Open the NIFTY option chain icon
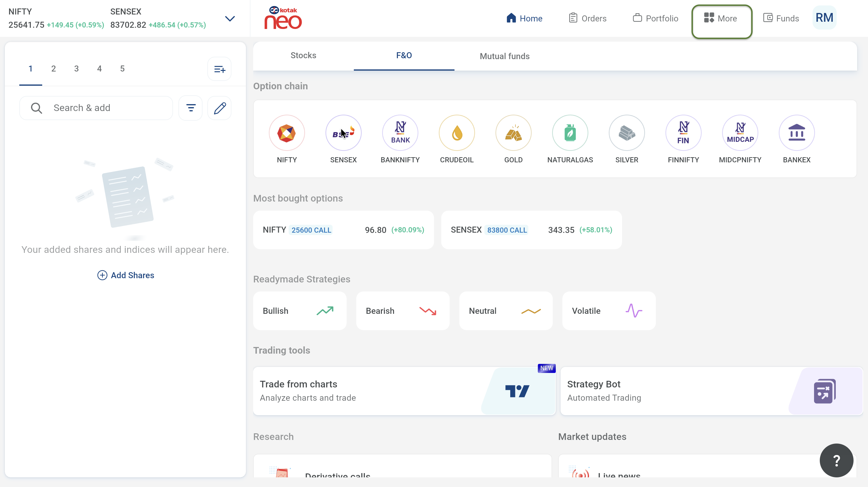Screen dimensions: 868x487 click(x=287, y=133)
